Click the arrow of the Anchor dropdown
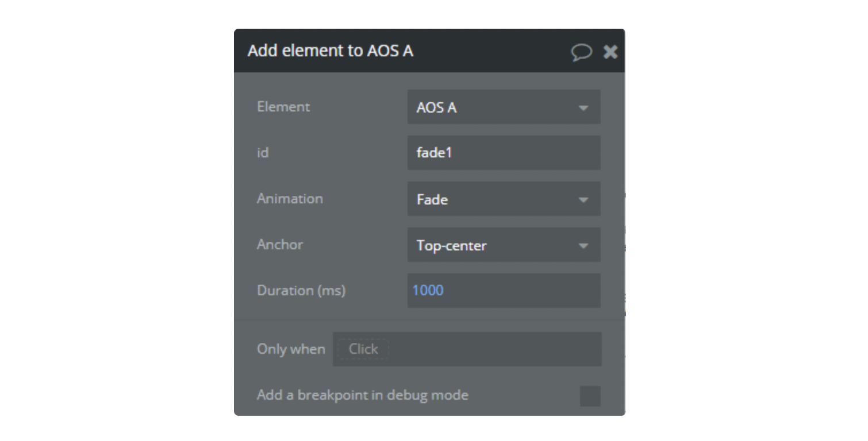Viewport: 868px width, 441px height. 583,246
